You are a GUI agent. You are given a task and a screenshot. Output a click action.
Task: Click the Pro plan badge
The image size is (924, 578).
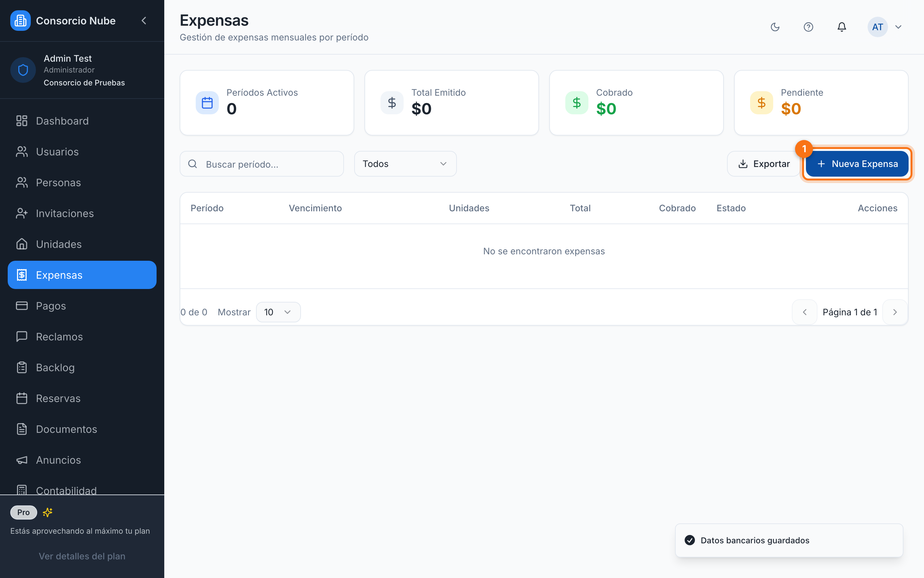[23, 512]
